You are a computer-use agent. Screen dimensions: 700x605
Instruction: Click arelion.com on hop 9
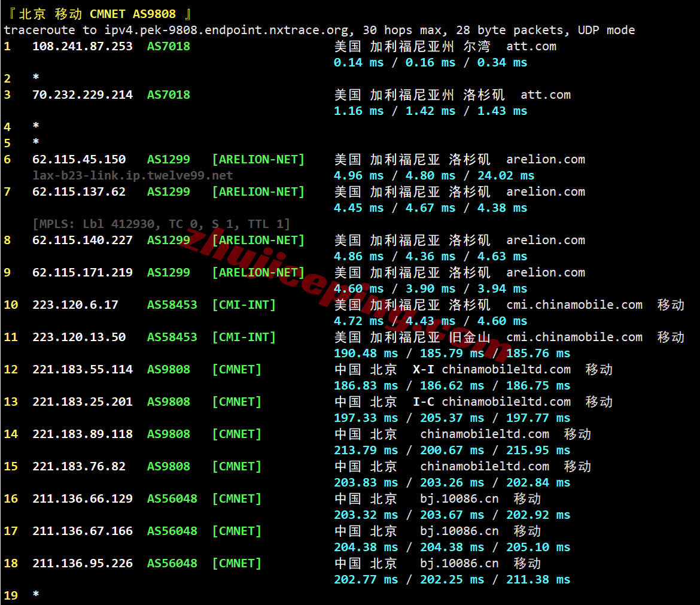546,272
